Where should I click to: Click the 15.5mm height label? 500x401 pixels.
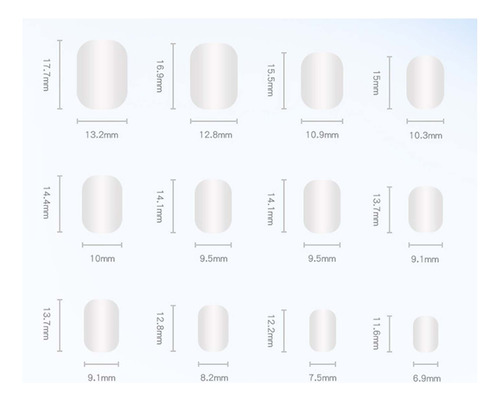[270, 80]
